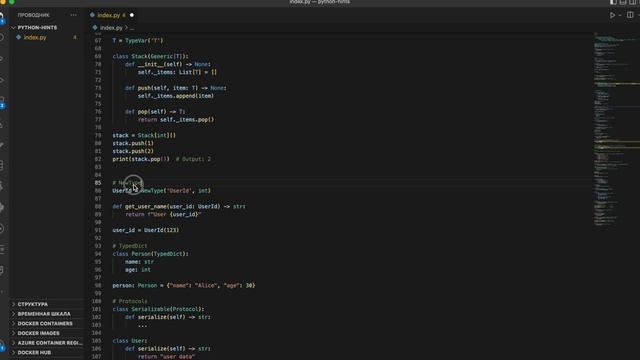Click the "print(stack.pop())" line
The width and height of the screenshot is (640, 360).
[x=141, y=159]
